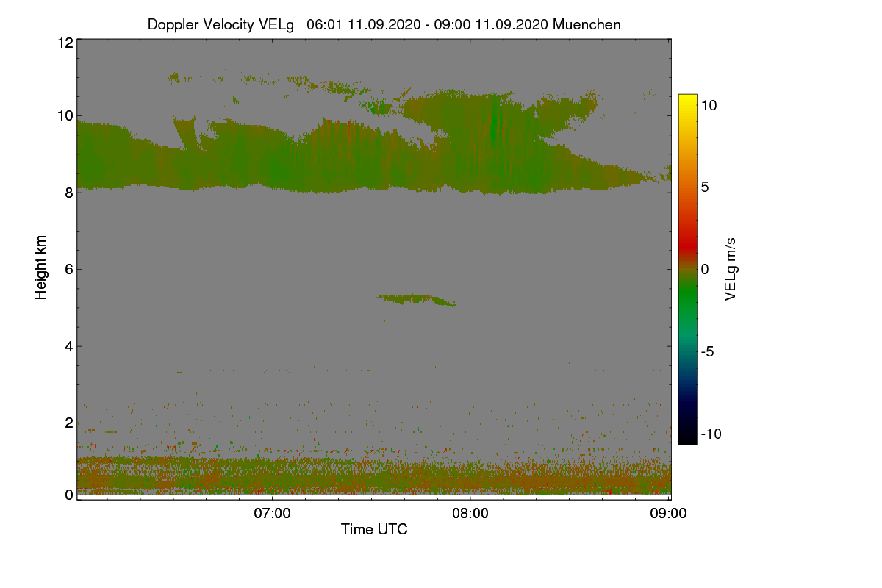Click the '08:00' time axis tick label

tap(470, 514)
